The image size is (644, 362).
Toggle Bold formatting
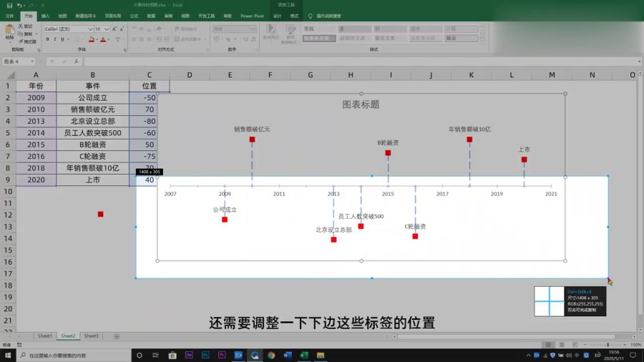(47, 39)
